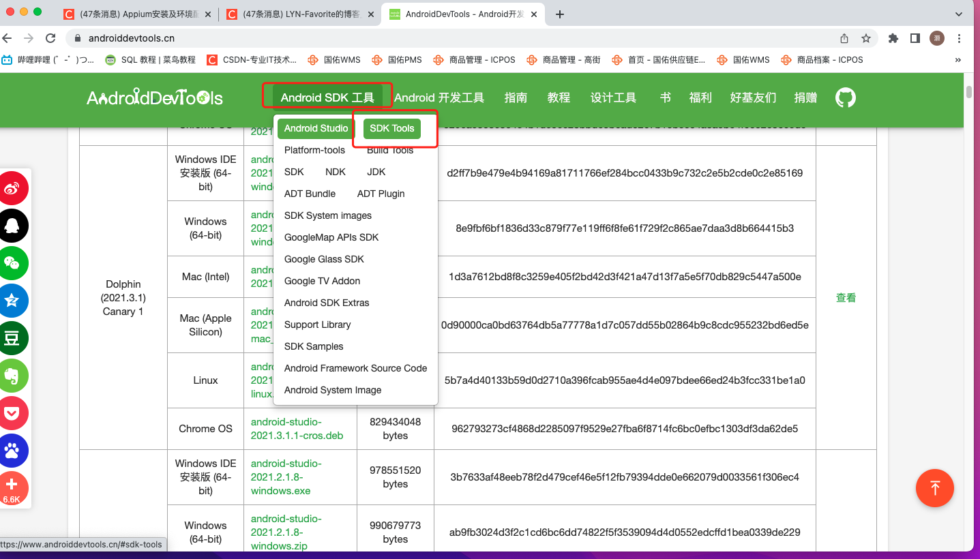Open the Android 开发工具 menu

tap(440, 97)
